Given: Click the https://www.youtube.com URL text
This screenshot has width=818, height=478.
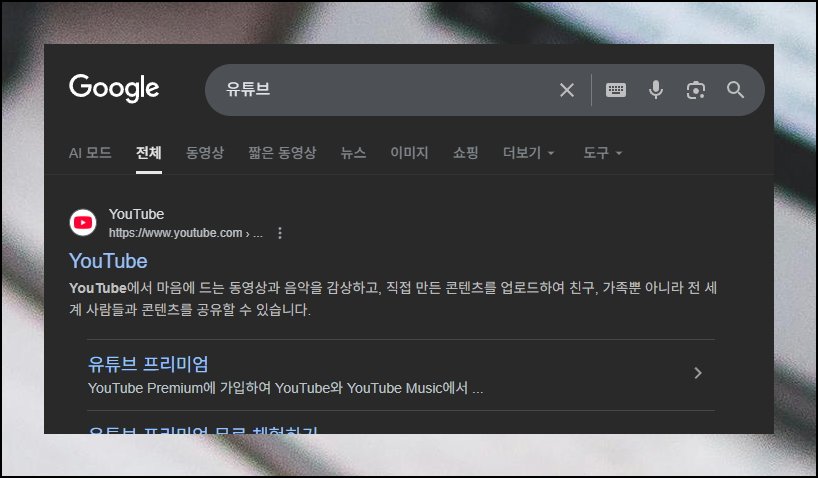Looking at the screenshot, I should (x=175, y=233).
